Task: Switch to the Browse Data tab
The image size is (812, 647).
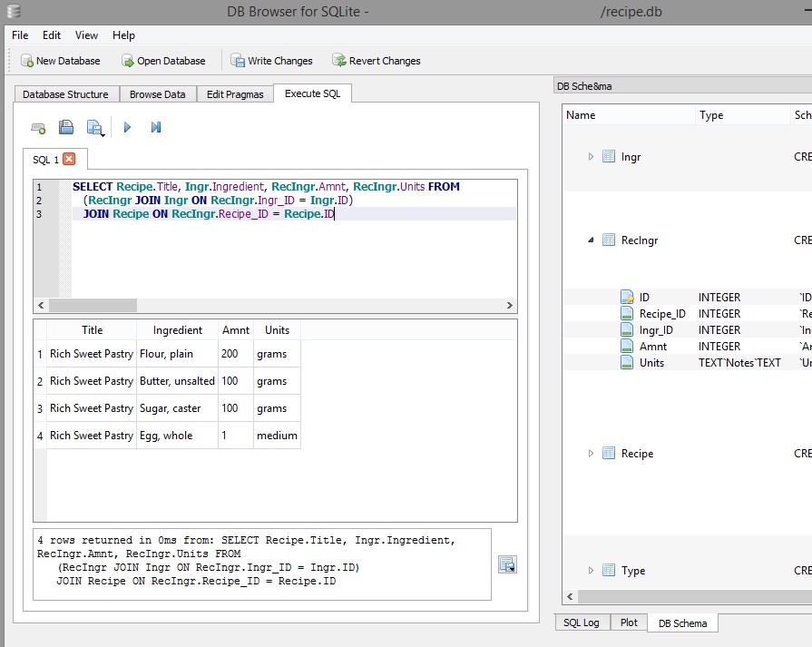Action: point(157,94)
